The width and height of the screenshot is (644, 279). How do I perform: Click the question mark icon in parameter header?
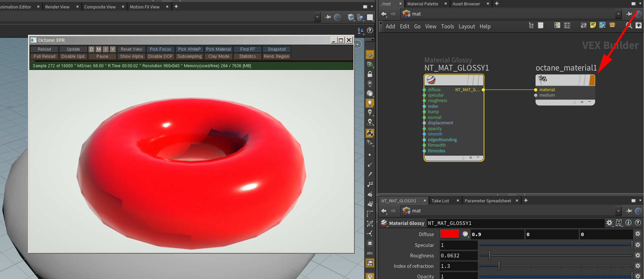coord(638,223)
